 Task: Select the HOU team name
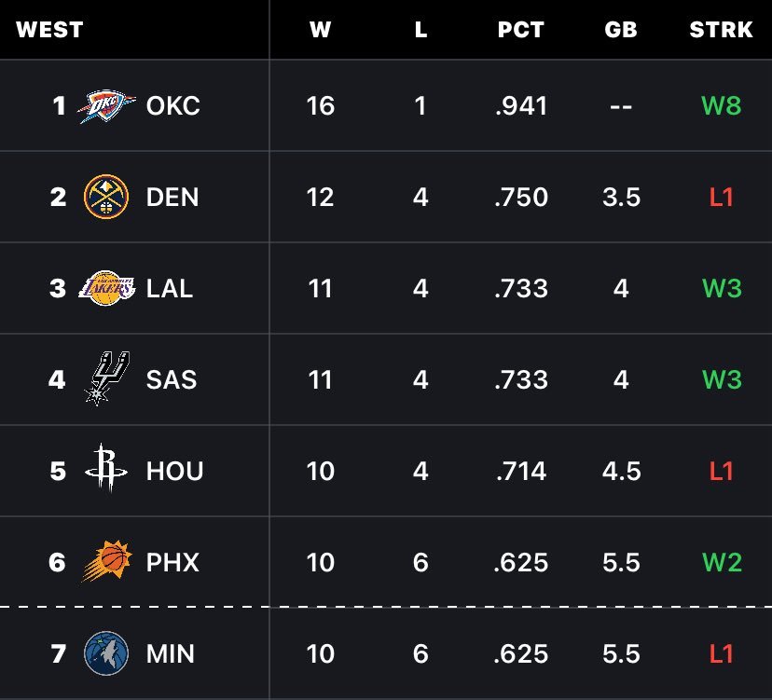[174, 471]
